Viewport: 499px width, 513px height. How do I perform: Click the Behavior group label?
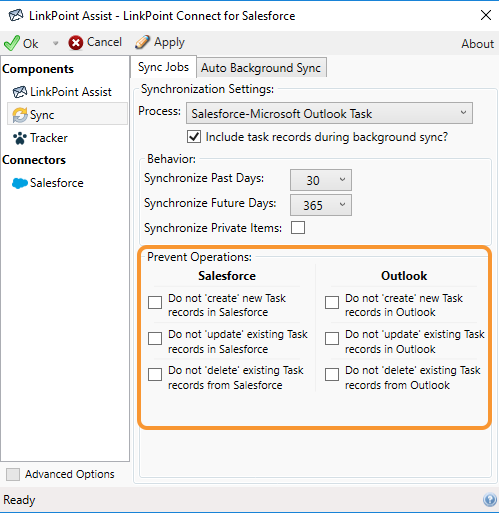coord(171,159)
